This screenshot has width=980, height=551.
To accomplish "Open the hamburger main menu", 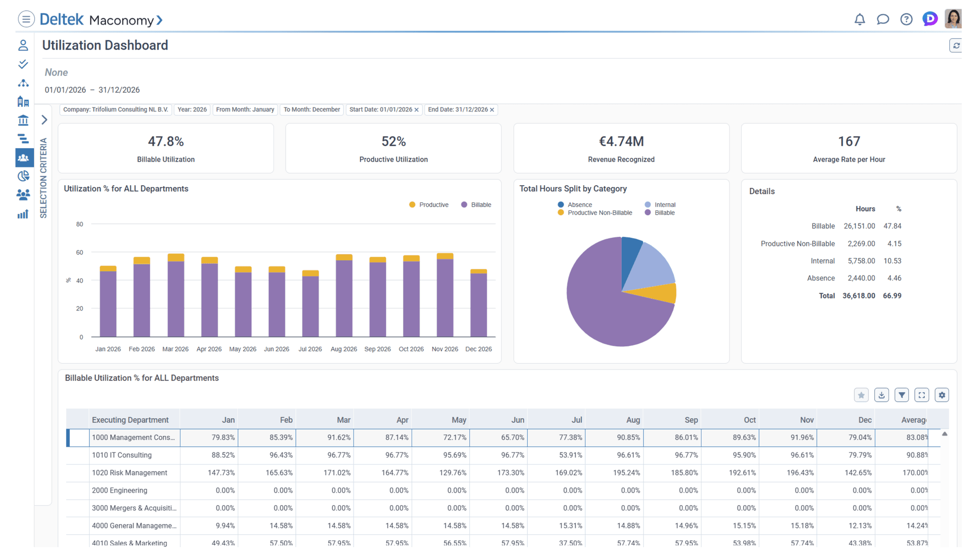I will point(26,19).
